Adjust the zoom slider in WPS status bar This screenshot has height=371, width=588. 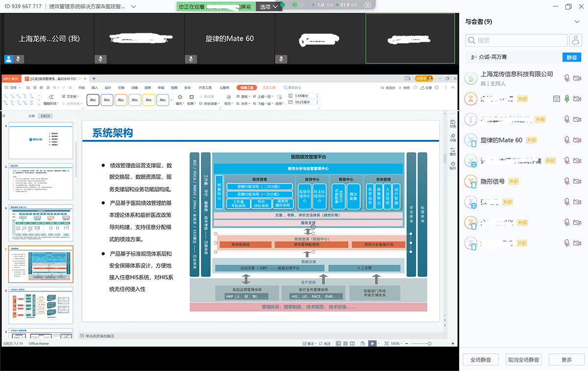[x=430, y=344]
